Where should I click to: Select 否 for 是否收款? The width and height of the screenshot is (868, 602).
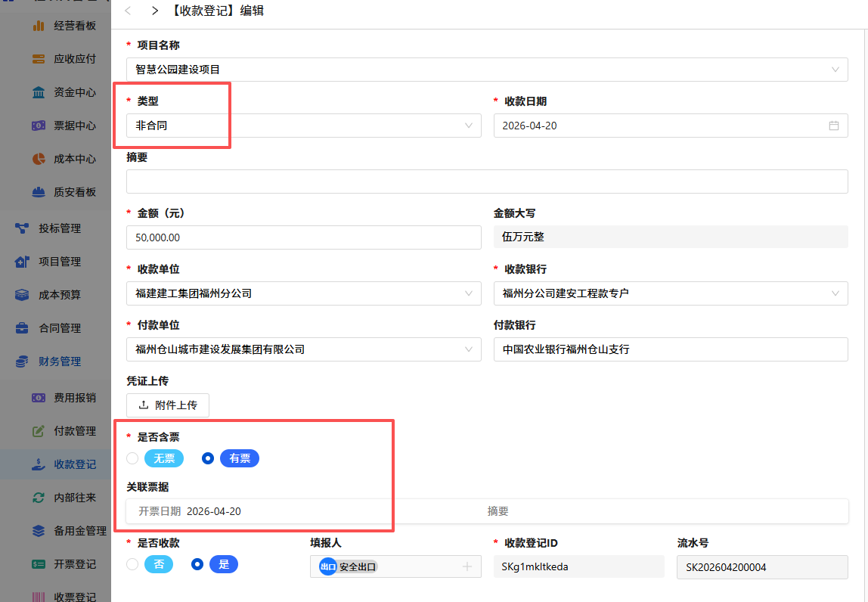tap(132, 564)
